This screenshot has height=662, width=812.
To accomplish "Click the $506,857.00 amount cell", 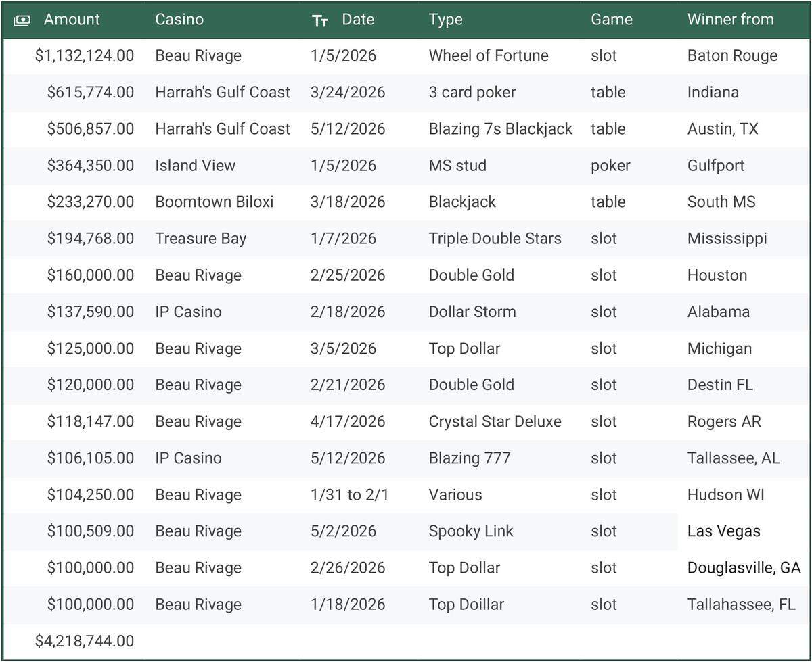I will (91, 128).
